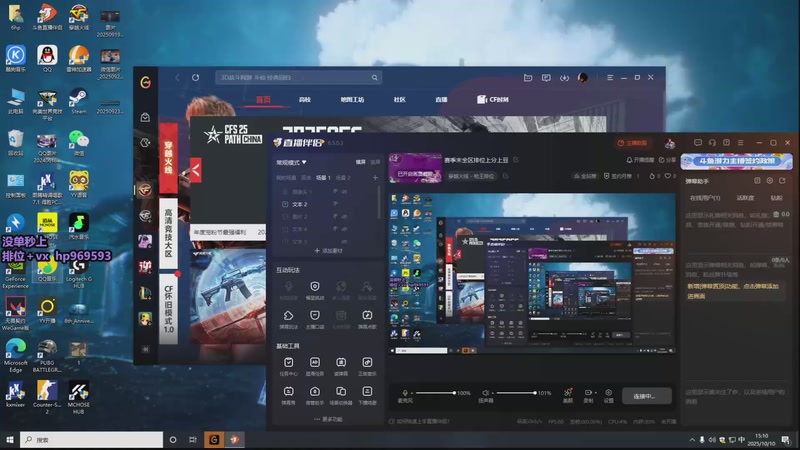Add a new scene with the plus button
Viewport: 800px width, 450px height.
(375, 178)
